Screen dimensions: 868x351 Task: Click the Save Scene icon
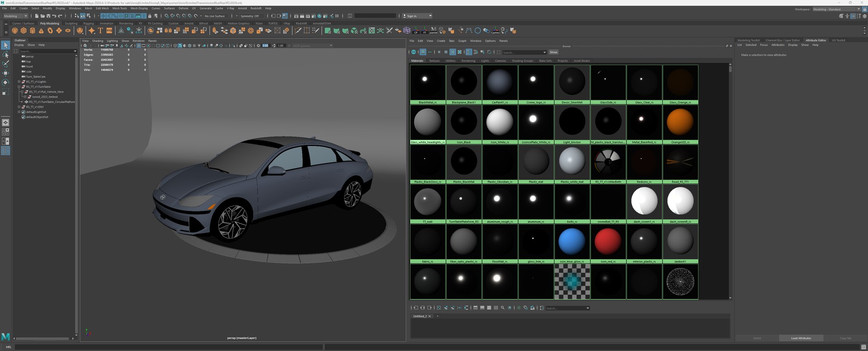[x=48, y=16]
